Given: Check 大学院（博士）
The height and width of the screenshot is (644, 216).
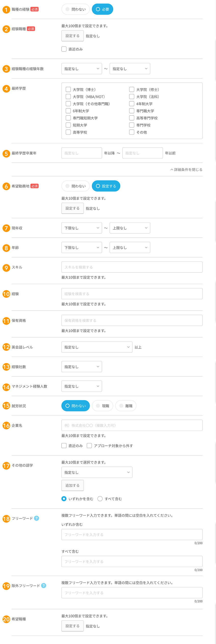Looking at the screenshot, I should pos(68,89).
